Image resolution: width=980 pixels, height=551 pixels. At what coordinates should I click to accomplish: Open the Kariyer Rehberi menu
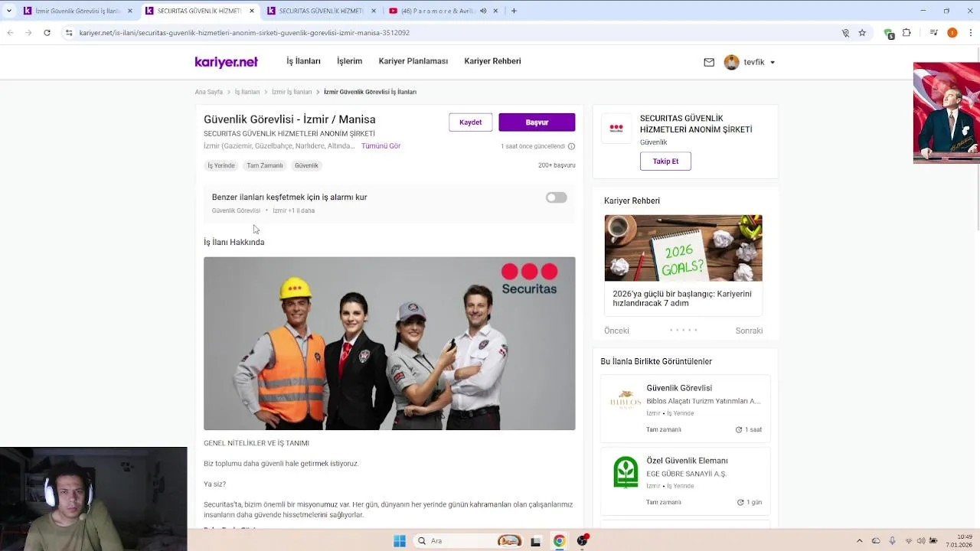pos(492,61)
